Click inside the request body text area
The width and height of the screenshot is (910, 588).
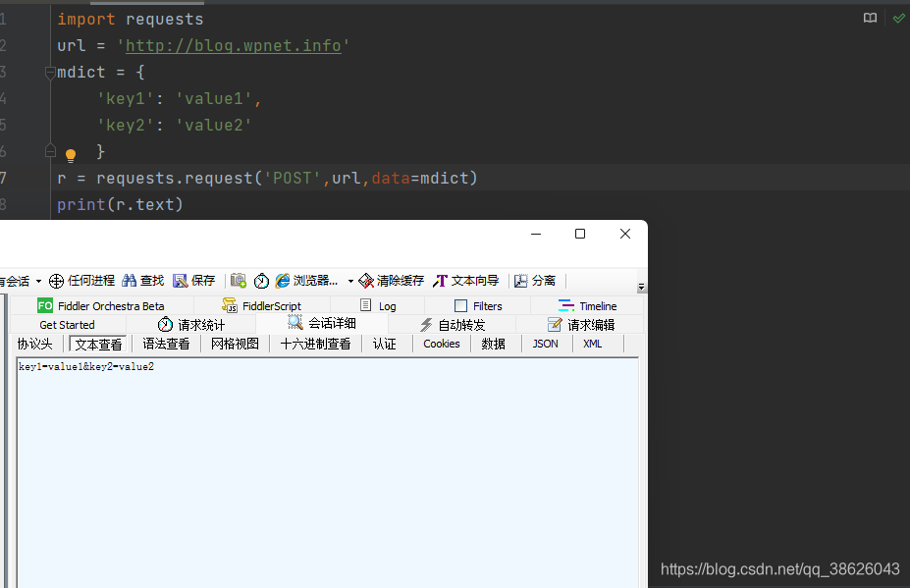point(327,473)
